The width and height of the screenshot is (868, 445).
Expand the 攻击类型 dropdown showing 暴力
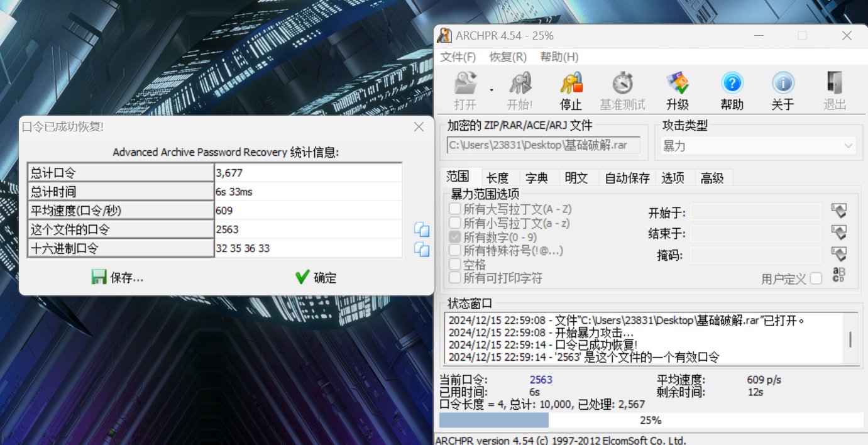pos(757,146)
